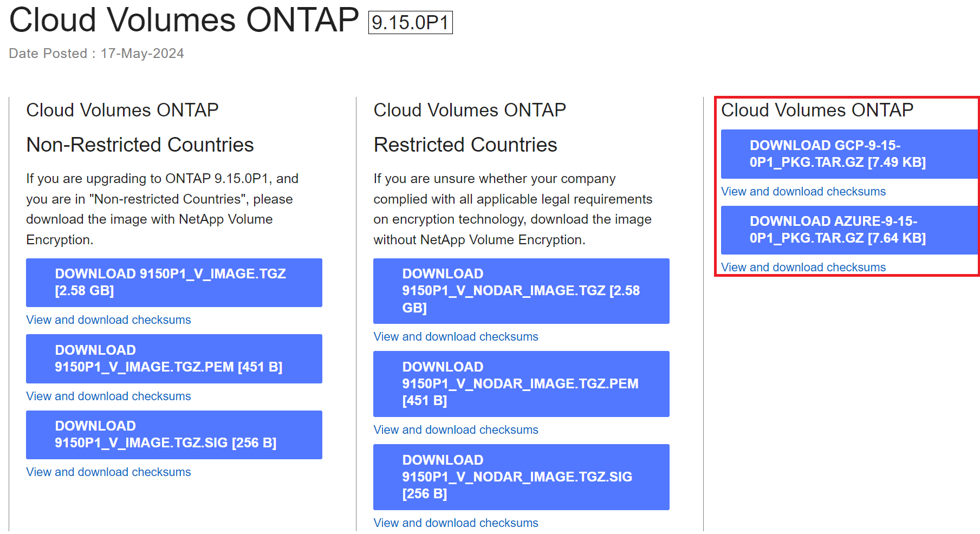View checksums for 9150P1_V_NODAR_IMAGE.TGZ
The width and height of the screenshot is (980, 534).
pyautogui.click(x=455, y=336)
